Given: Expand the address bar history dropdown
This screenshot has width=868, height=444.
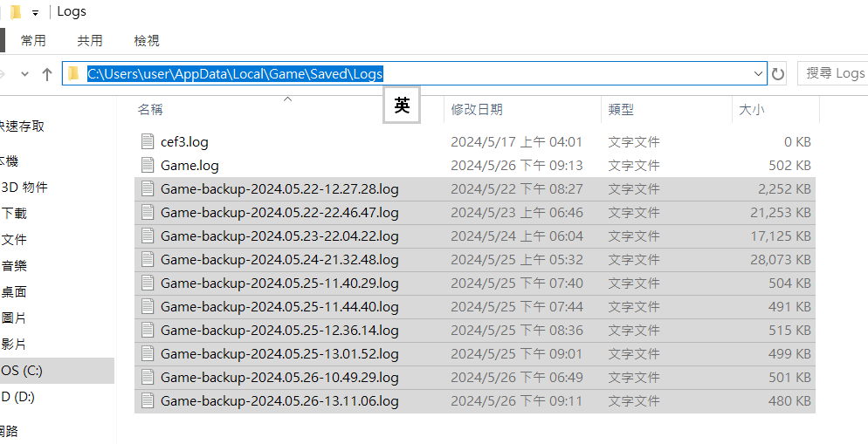Looking at the screenshot, I should click(758, 73).
